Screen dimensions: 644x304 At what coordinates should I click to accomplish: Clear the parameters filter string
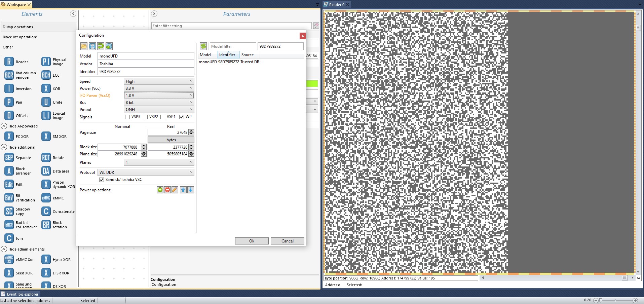coord(316,26)
